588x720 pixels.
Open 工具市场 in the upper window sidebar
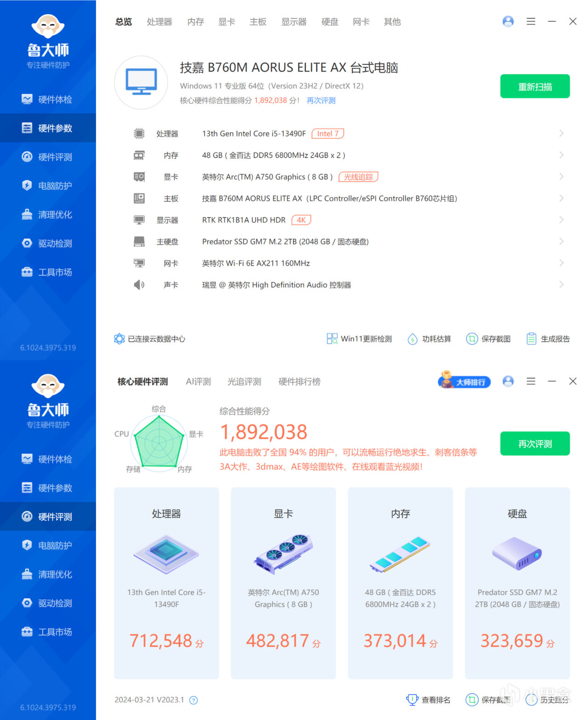coord(48,272)
